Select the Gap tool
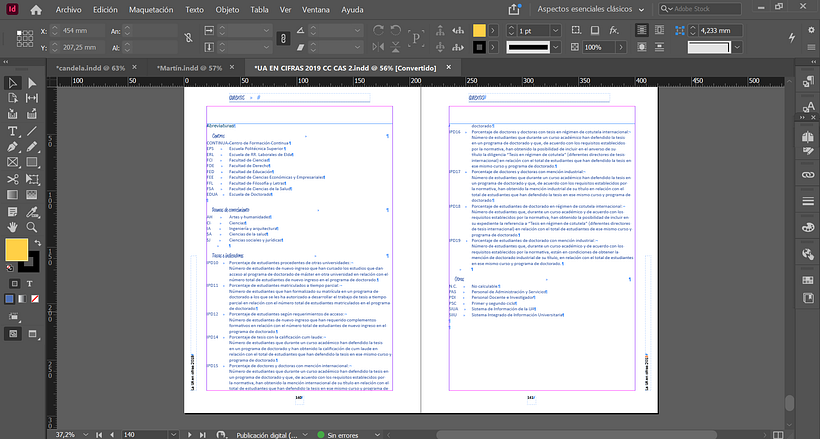 click(32, 98)
